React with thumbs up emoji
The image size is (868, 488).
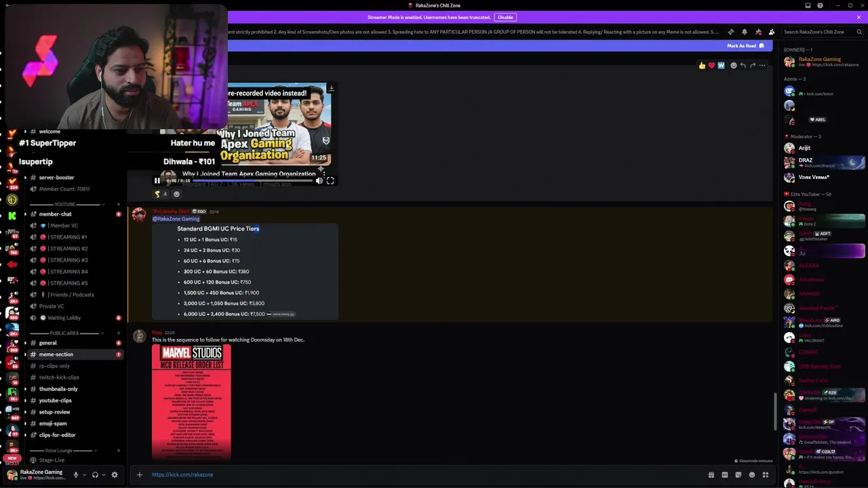tap(702, 66)
